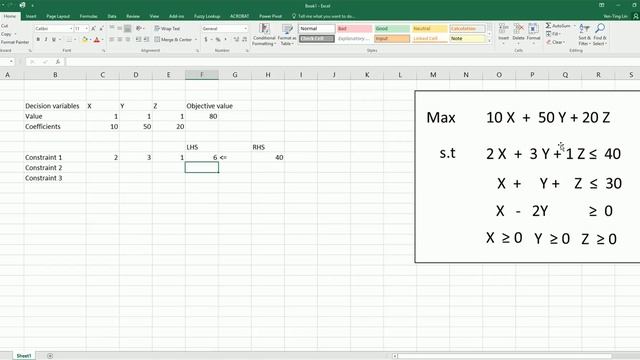Click the Copy button

pyautogui.click(x=6, y=34)
